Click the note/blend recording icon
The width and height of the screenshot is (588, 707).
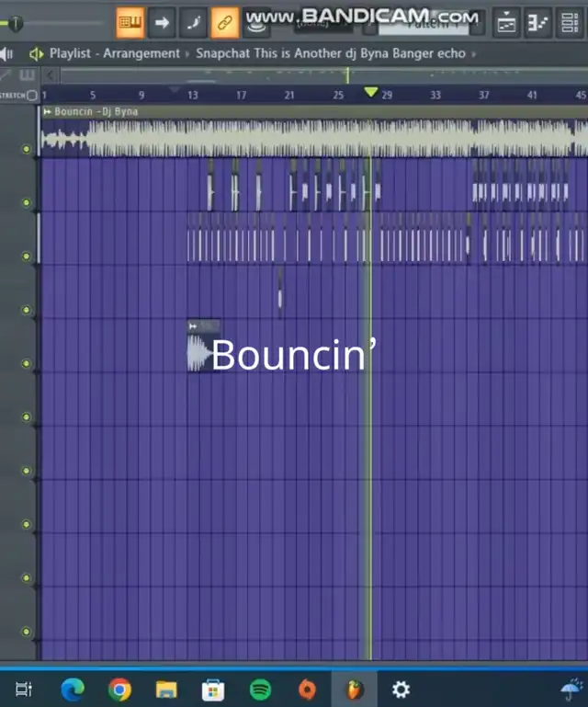coord(193,21)
